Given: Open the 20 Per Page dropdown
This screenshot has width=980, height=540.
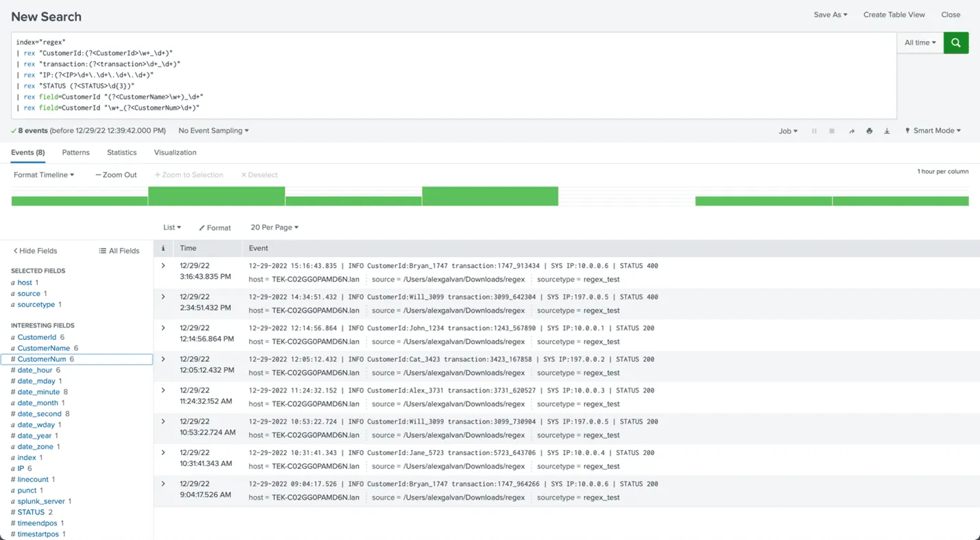Looking at the screenshot, I should click(274, 228).
